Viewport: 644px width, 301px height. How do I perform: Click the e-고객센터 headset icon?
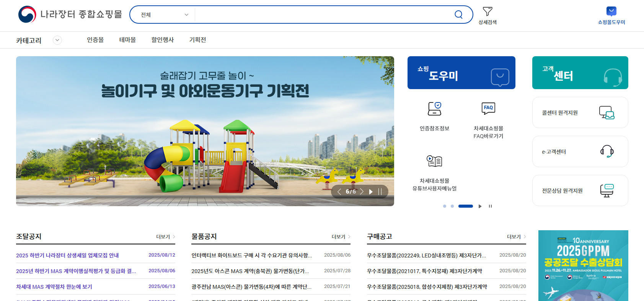tap(607, 151)
